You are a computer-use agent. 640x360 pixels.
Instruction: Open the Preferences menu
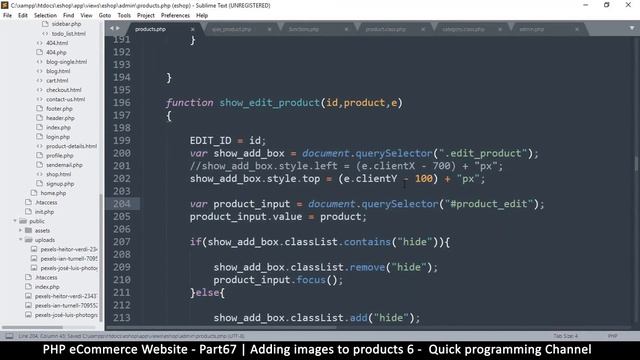tap(176, 16)
